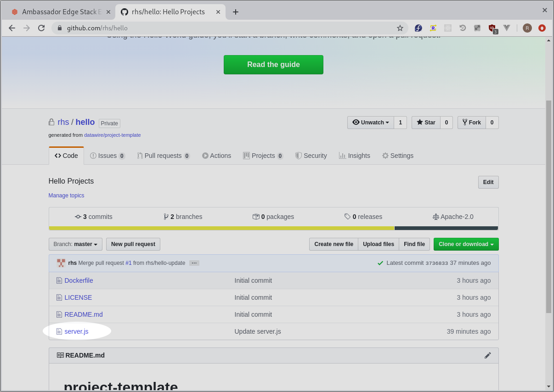The image size is (554, 392).
Task: Select the Code tab
Action: [x=66, y=156]
